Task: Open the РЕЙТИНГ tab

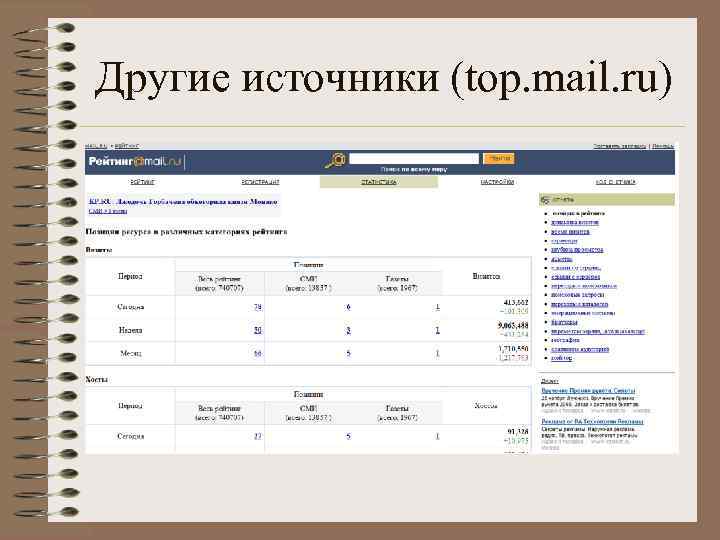Action: 143,182
